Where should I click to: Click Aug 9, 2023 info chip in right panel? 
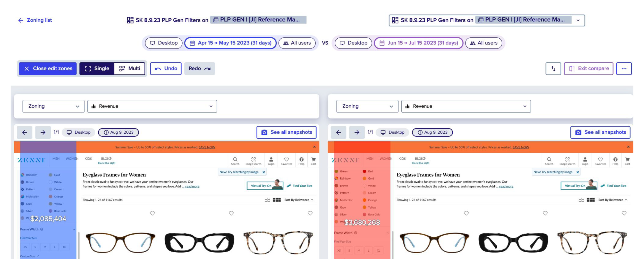tap(432, 132)
